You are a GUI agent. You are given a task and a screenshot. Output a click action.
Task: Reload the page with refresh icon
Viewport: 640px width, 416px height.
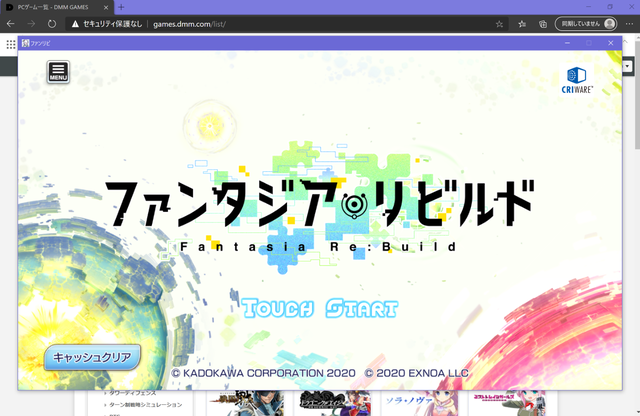51,24
